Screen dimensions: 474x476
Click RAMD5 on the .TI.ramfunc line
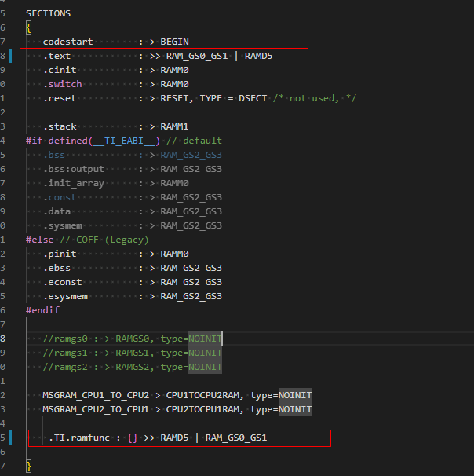click(x=174, y=438)
